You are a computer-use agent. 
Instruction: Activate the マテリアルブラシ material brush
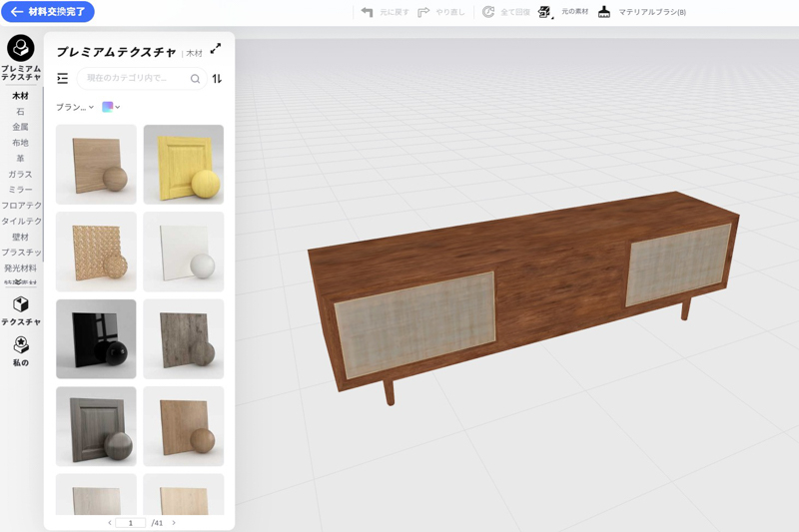click(x=604, y=12)
